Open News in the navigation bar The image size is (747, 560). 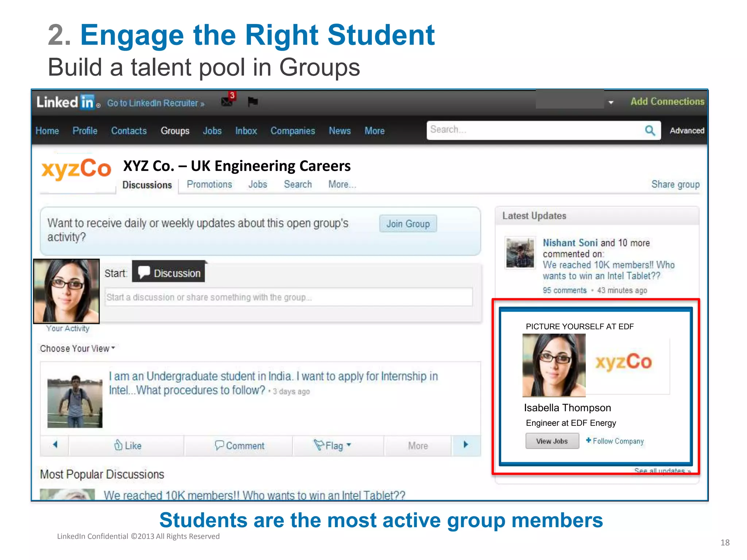click(x=340, y=131)
